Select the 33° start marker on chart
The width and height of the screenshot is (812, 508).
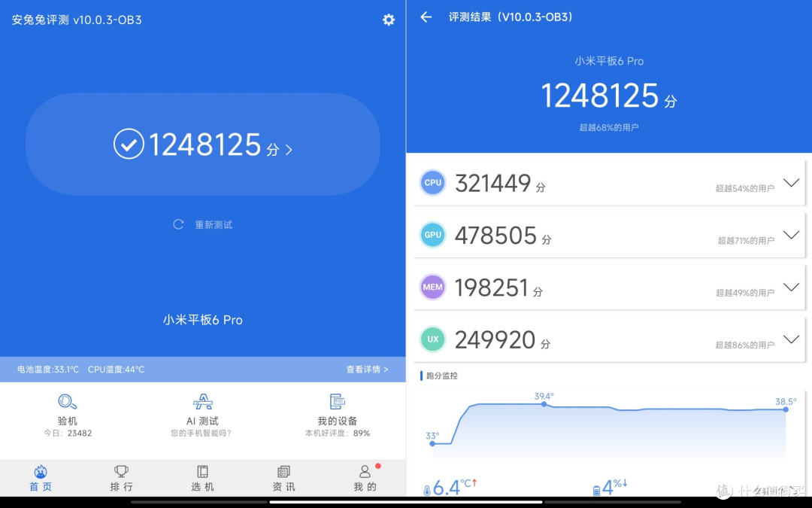(432, 444)
